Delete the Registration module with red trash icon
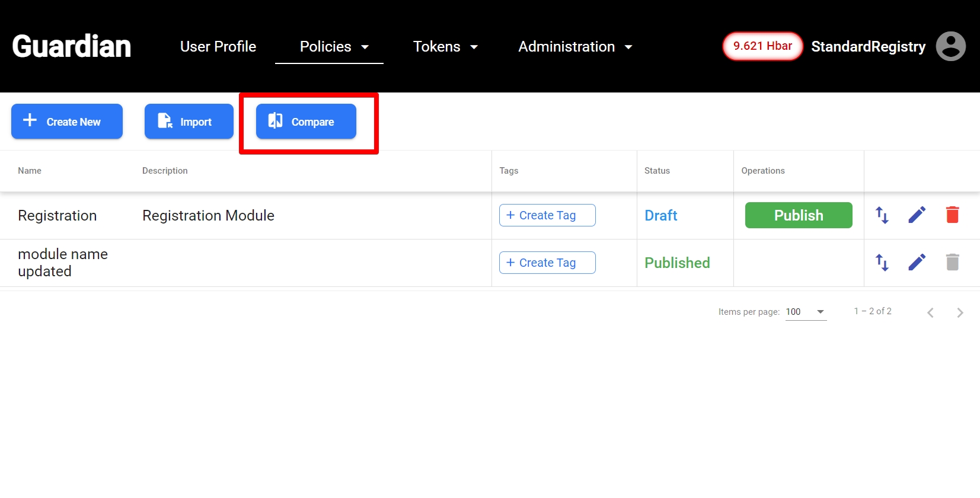The width and height of the screenshot is (980, 498). tap(952, 215)
